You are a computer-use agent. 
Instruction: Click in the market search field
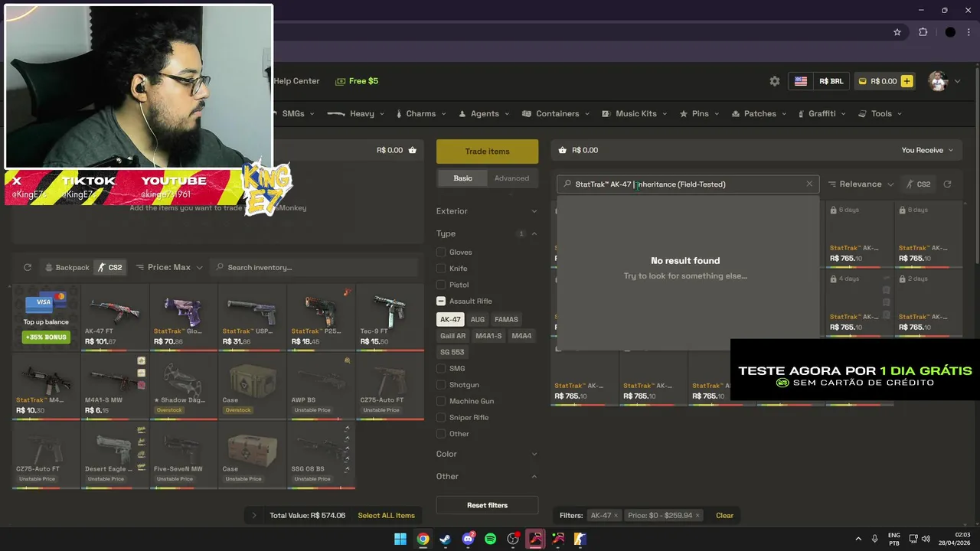(689, 184)
